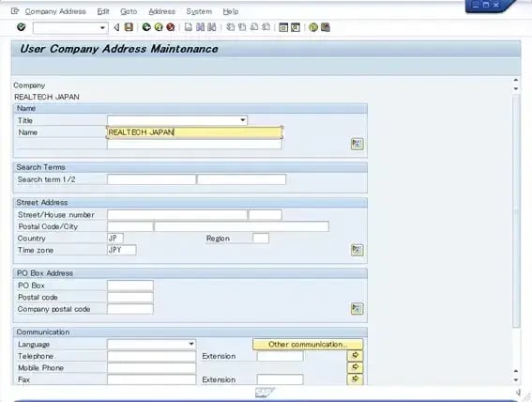Click the Other communication button

point(308,345)
